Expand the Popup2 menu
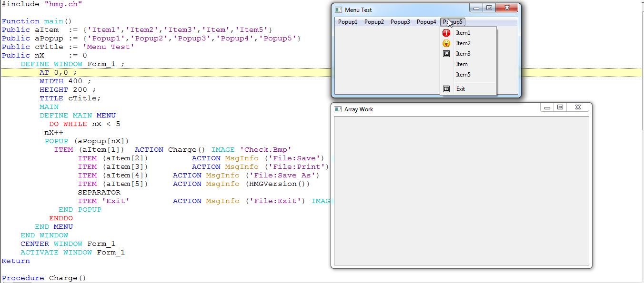The image size is (644, 283). pos(374,22)
